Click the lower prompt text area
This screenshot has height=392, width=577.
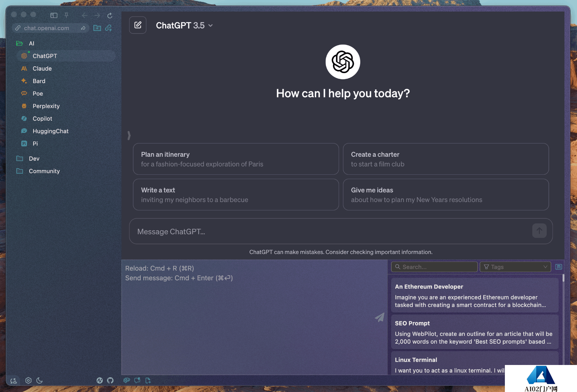254,317
